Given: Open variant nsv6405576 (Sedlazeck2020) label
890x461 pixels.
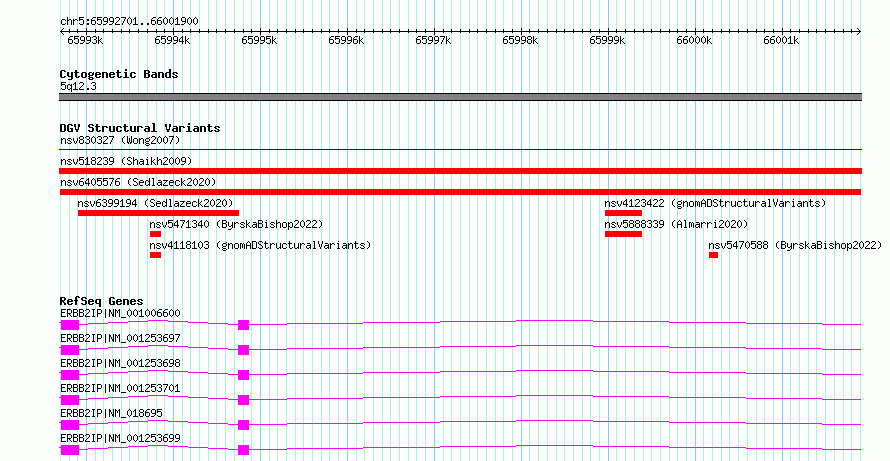Looking at the screenshot, I should click(x=138, y=182).
